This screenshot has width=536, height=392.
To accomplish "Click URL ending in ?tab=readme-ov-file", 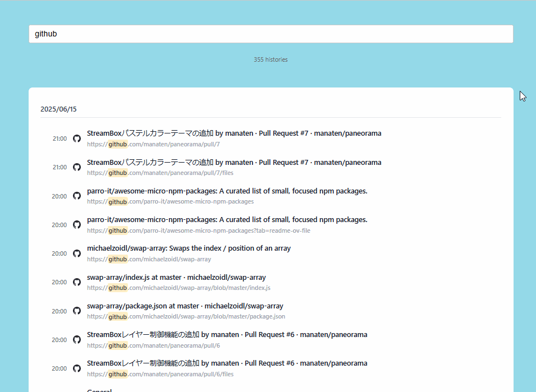I will pyautogui.click(x=199, y=230).
